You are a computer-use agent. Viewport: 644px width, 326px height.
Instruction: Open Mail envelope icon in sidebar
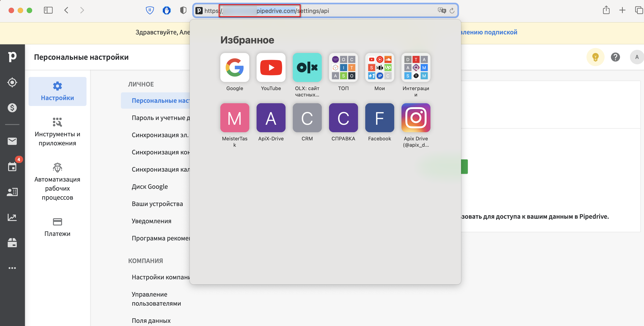point(12,141)
